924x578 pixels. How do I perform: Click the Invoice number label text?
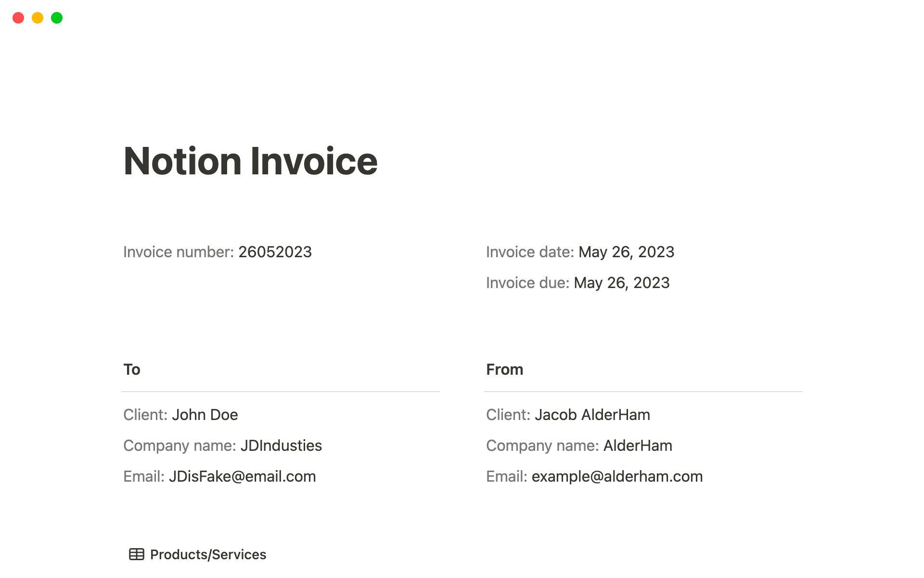coord(178,252)
